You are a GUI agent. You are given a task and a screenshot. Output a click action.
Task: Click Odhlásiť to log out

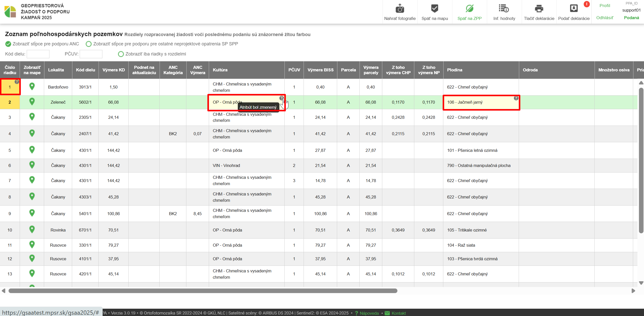[604, 18]
